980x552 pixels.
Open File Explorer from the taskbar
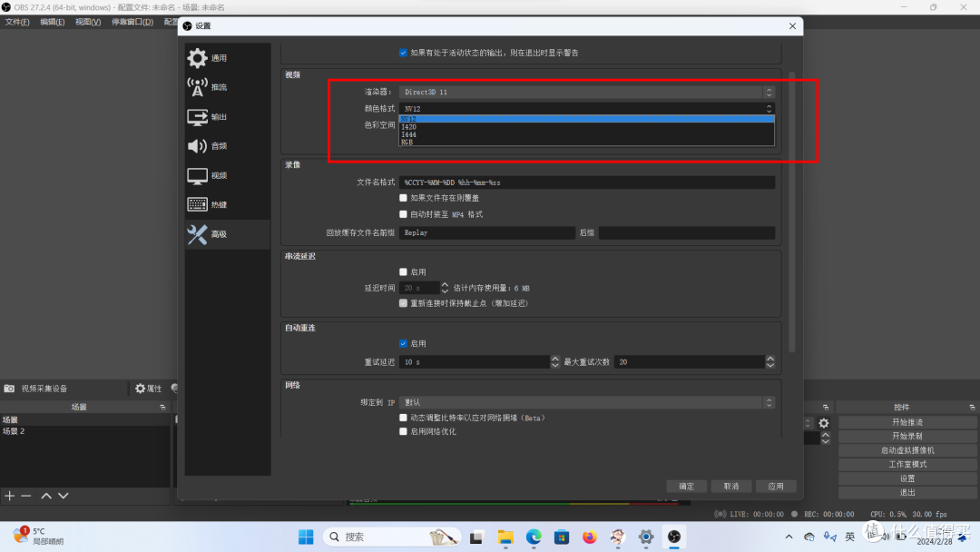[505, 537]
